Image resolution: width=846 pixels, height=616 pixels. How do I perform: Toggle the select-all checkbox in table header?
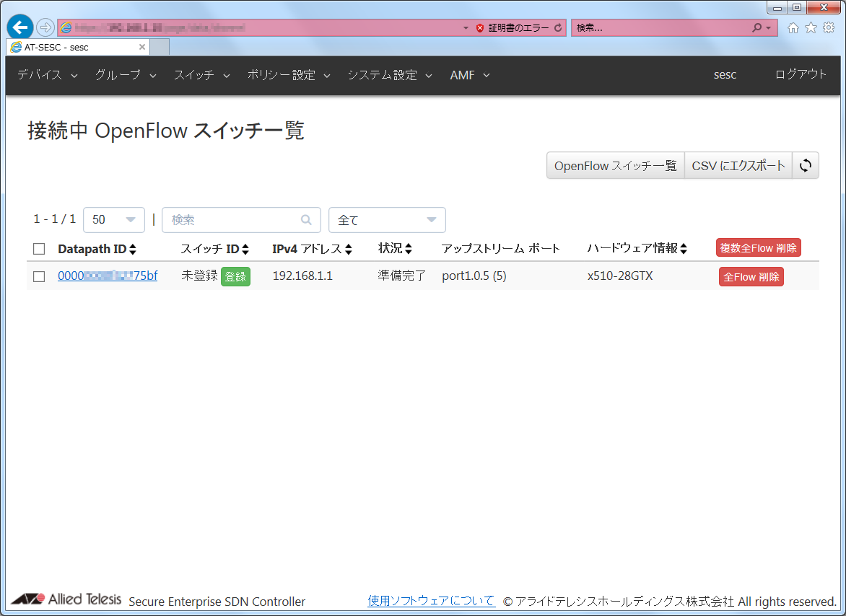[39, 248]
